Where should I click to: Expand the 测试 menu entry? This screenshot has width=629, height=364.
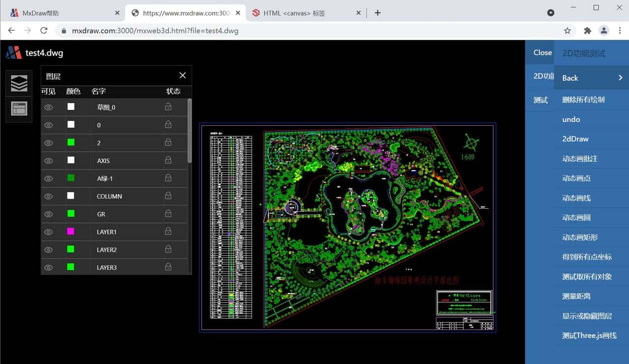click(x=540, y=100)
